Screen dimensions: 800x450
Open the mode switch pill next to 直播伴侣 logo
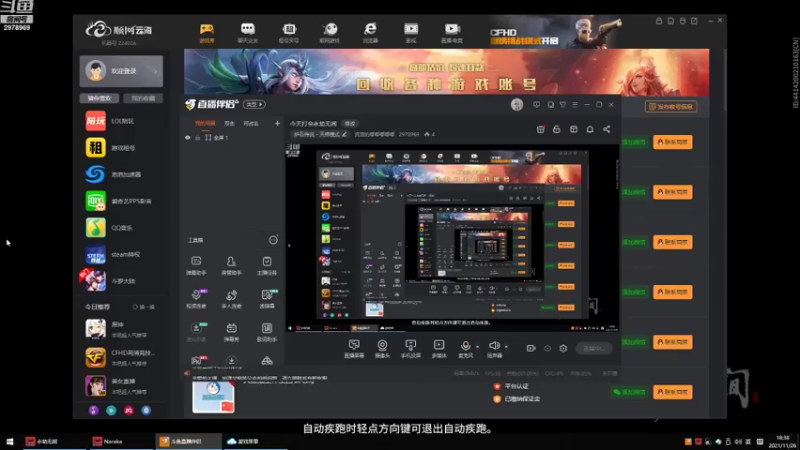[254, 104]
